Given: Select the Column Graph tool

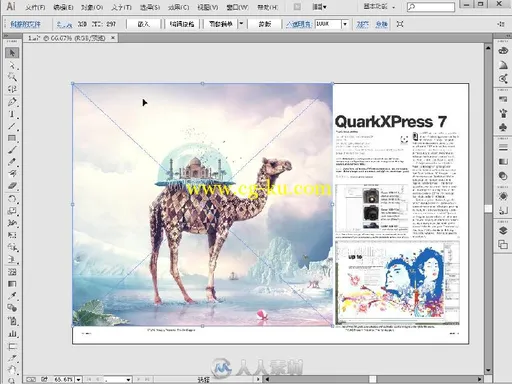Looking at the screenshot, I should click(12, 333).
